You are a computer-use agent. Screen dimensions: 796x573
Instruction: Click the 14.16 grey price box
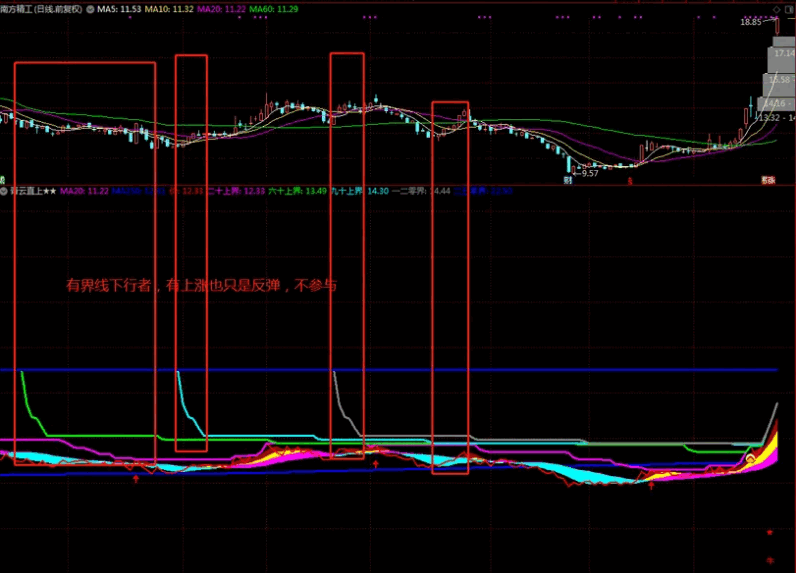pos(777,104)
